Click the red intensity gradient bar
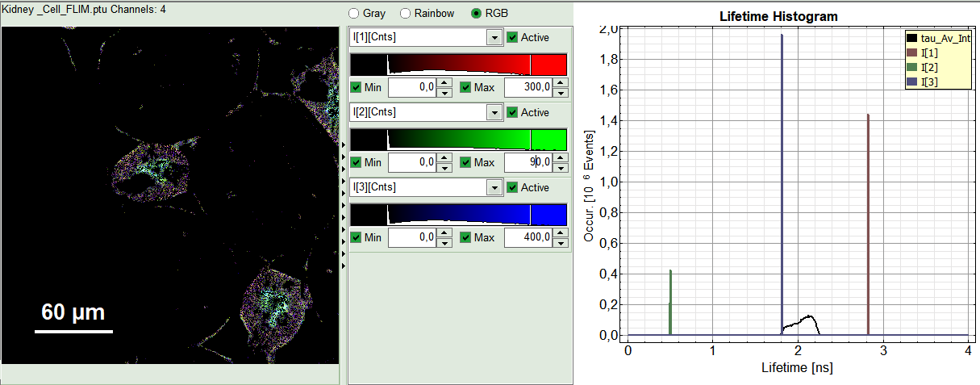980x385 pixels. click(x=458, y=65)
